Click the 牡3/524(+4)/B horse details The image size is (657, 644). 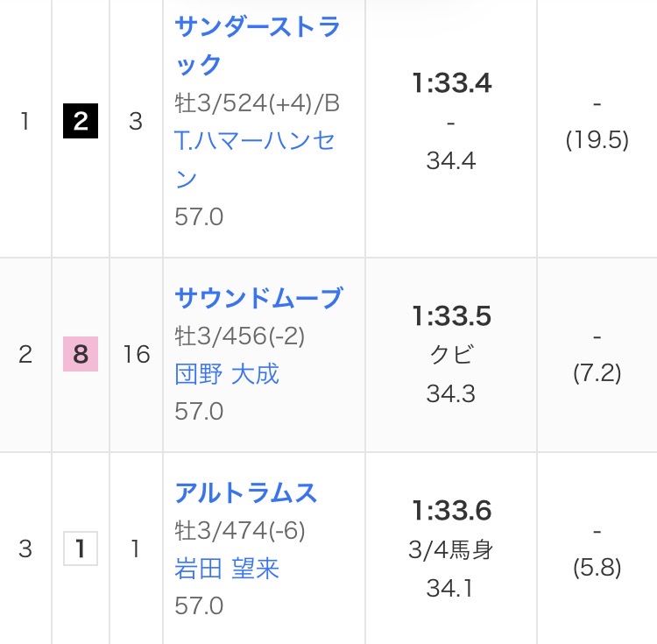(x=257, y=103)
